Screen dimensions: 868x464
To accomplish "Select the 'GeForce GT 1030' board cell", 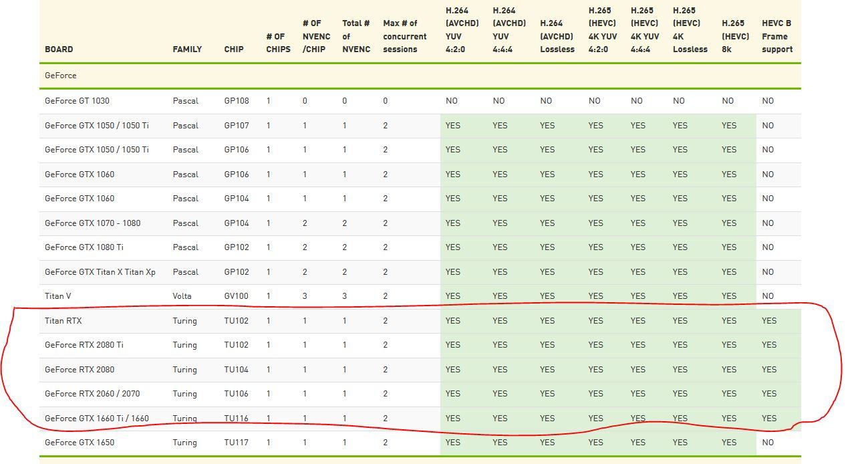I will (77, 101).
